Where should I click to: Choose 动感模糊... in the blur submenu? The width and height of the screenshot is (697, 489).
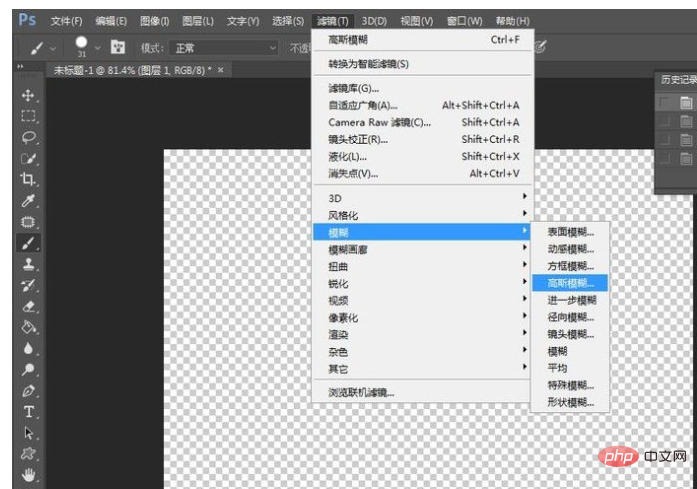click(x=570, y=249)
